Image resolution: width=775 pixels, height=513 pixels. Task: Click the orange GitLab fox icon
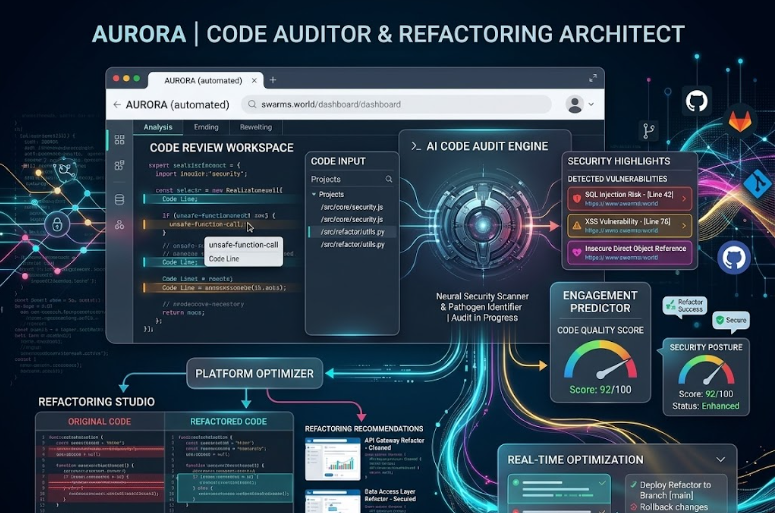click(740, 121)
